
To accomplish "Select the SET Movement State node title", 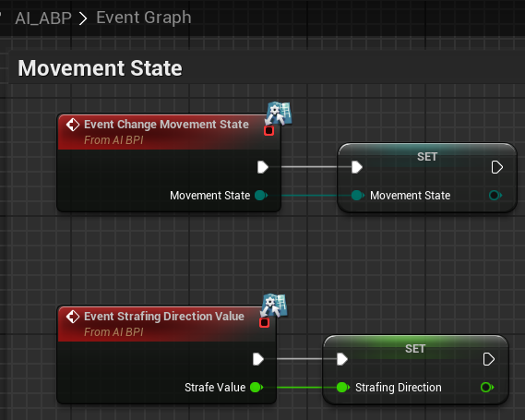I will (x=427, y=157).
